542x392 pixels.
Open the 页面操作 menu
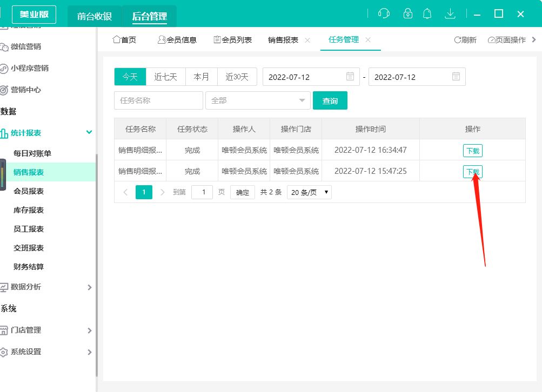click(x=507, y=40)
